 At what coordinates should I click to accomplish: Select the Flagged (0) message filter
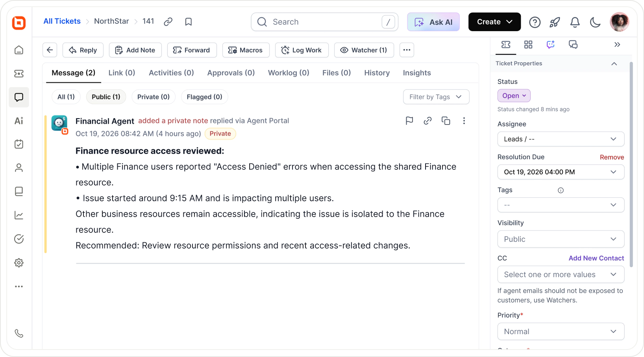tap(204, 97)
